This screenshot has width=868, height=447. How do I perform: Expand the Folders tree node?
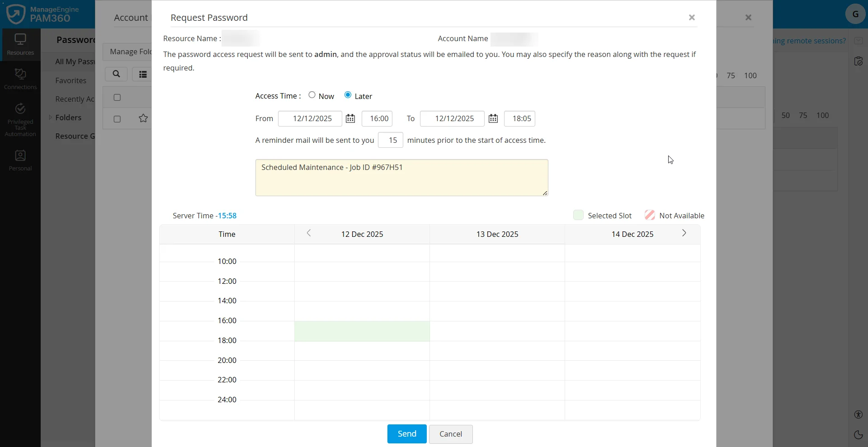pos(50,118)
